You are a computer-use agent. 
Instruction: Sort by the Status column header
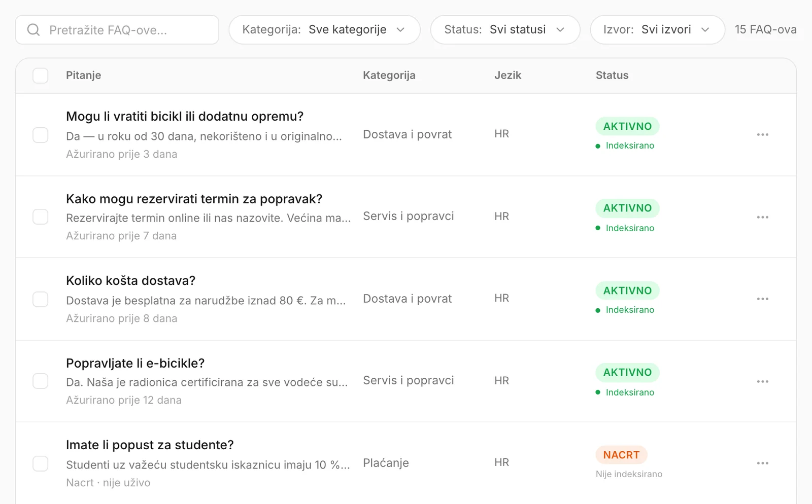(x=612, y=75)
